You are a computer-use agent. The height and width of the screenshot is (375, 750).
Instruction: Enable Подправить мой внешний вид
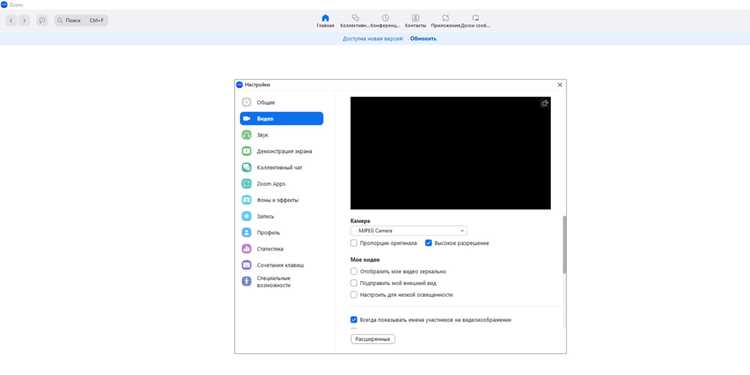(x=354, y=283)
